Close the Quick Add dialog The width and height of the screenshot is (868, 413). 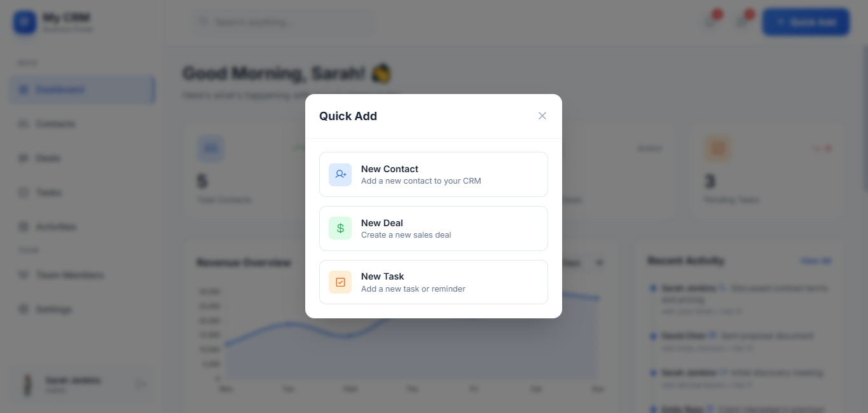point(542,116)
